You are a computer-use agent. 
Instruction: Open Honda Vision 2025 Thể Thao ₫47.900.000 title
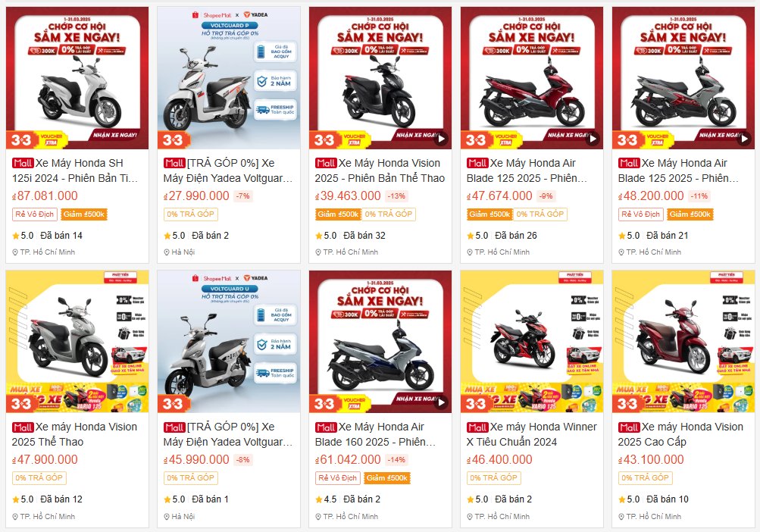click(x=74, y=434)
